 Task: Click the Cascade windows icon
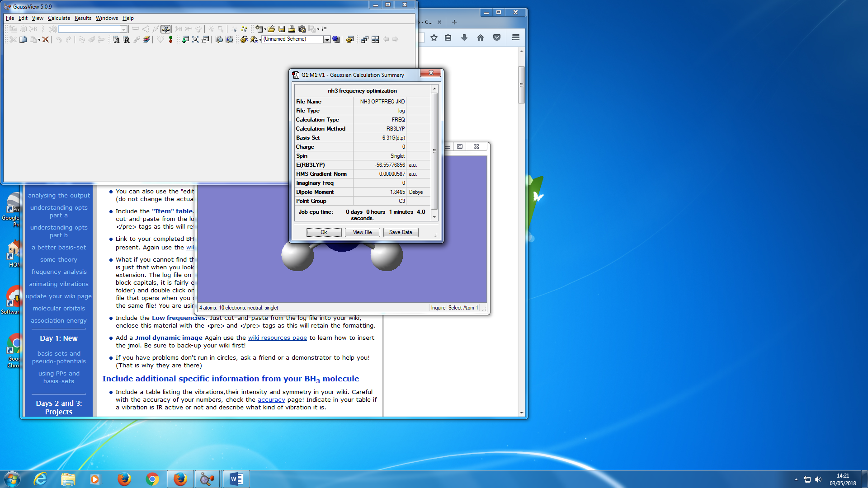pyautogui.click(x=365, y=40)
